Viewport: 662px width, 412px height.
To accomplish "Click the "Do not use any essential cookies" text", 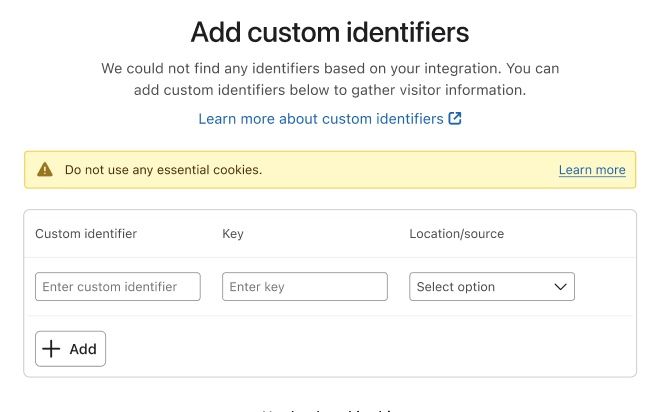I will [x=163, y=170].
